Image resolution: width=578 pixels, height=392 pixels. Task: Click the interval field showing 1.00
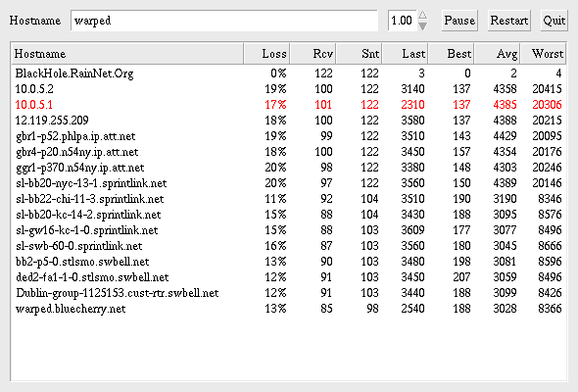tap(403, 21)
